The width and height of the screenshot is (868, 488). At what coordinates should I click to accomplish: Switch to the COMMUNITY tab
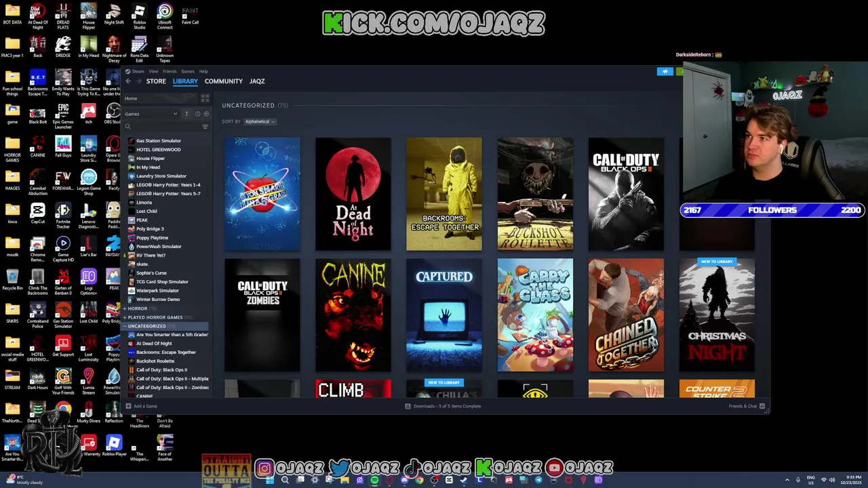224,81
